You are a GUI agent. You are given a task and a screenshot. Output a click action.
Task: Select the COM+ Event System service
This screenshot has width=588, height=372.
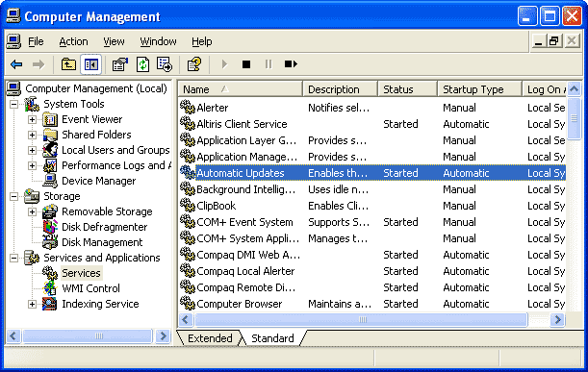372,222
